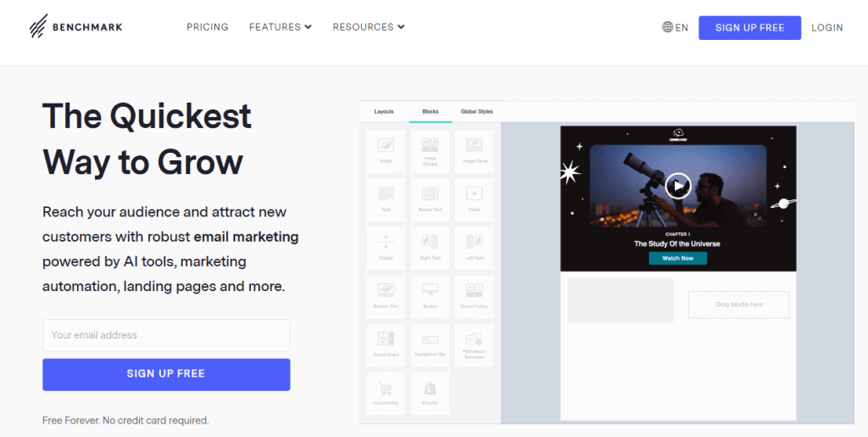Screen dimensions: 868x437
Task: Expand the Resources dropdown menu
Action: (368, 27)
